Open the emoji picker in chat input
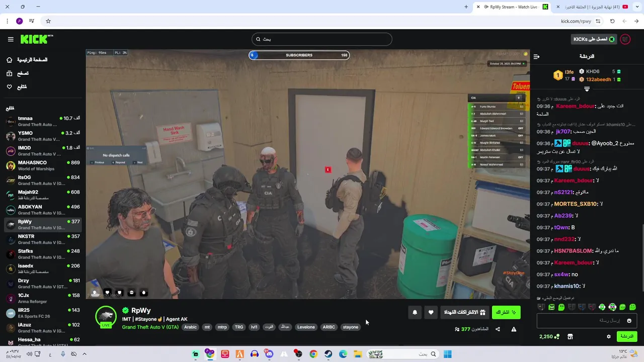The image size is (644, 362). pyautogui.click(x=629, y=321)
